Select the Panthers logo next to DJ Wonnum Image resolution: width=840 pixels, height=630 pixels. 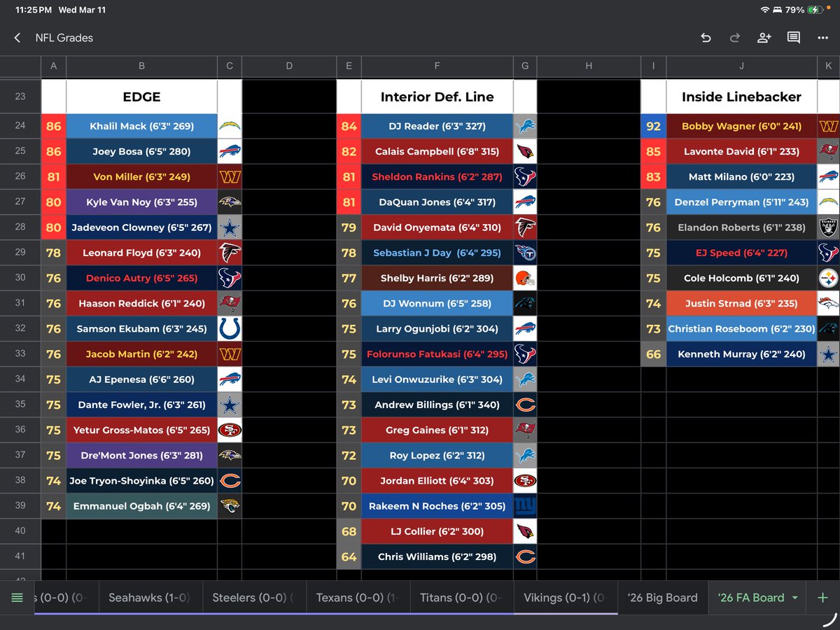(525, 303)
